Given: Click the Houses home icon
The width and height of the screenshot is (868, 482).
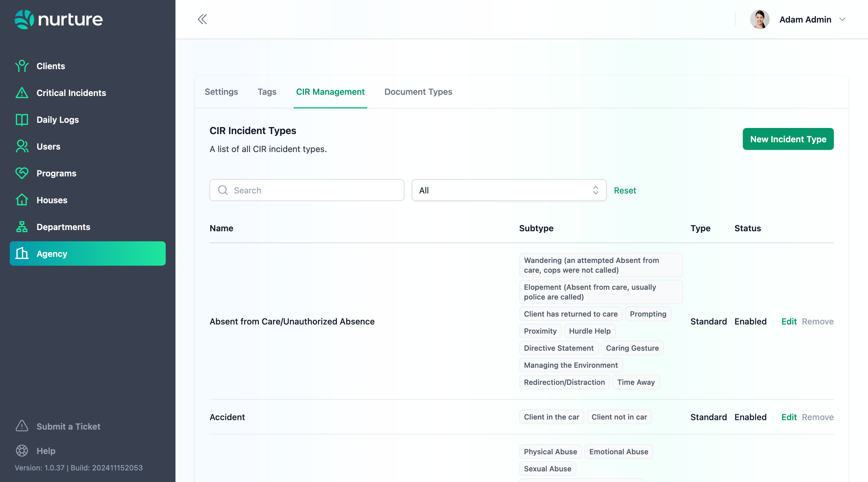Looking at the screenshot, I should pyautogui.click(x=22, y=200).
